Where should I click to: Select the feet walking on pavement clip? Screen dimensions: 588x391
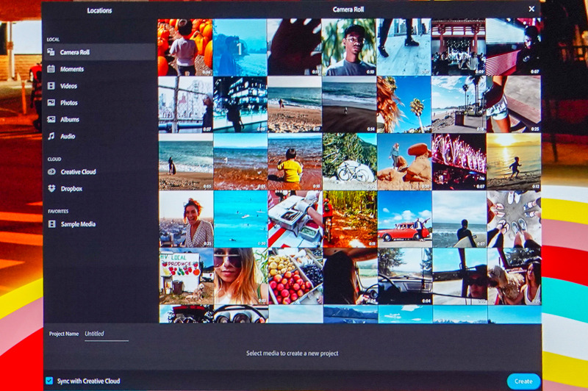tap(404, 47)
